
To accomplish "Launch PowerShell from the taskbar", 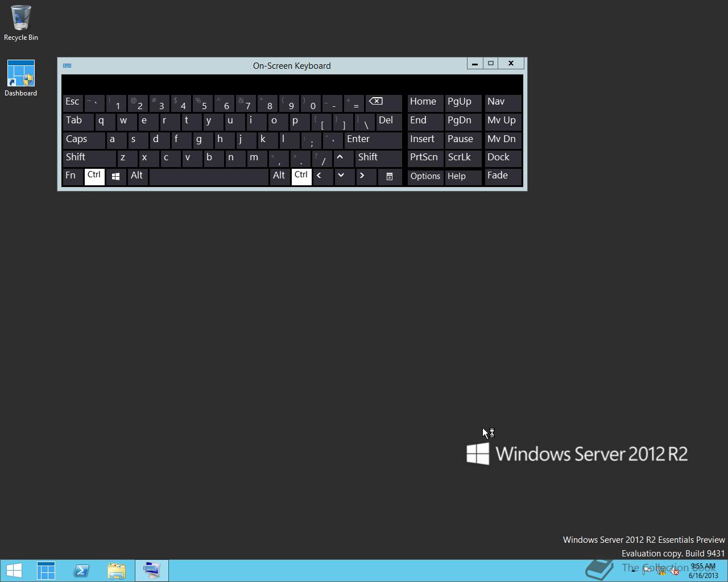I will click(x=81, y=571).
